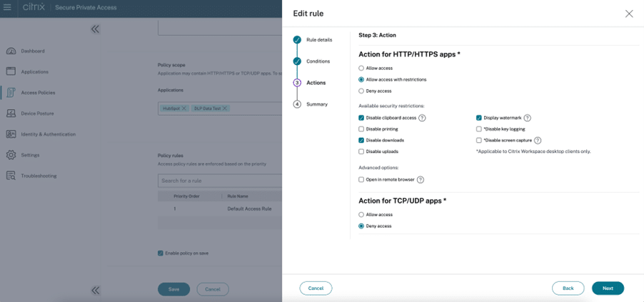
Task: Remove the HubSpot application tag
Action: click(x=184, y=109)
